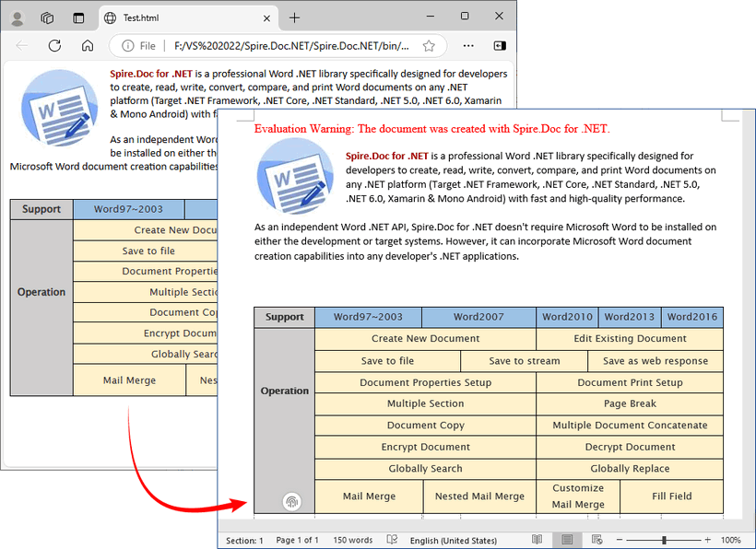Open split screen view in the browser toolbar
The image size is (756, 549).
point(498,45)
